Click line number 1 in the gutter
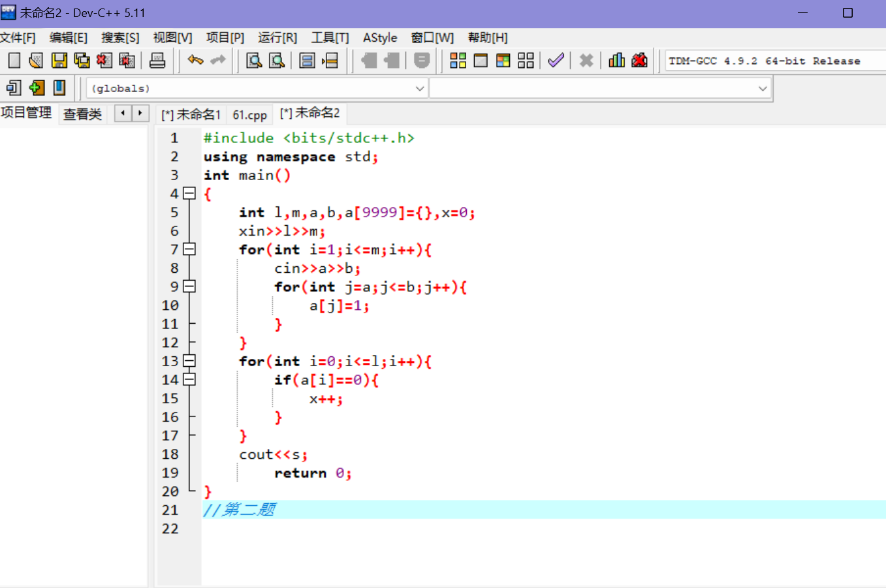This screenshot has width=886, height=588. (x=174, y=138)
